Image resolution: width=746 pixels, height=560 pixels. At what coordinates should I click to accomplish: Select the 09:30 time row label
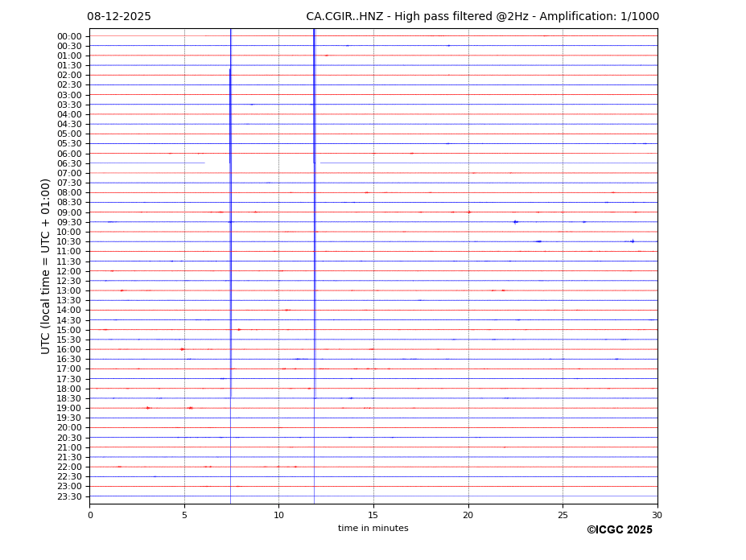point(69,222)
